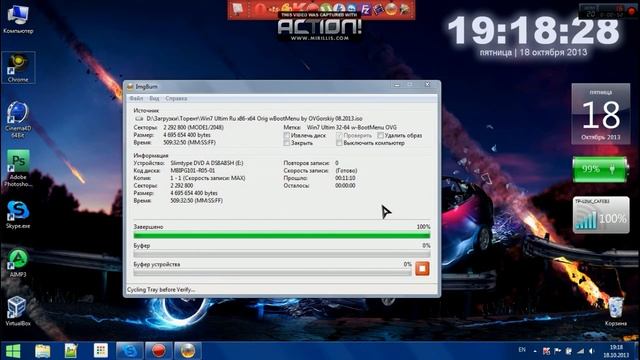Click the ImgBurn title bar icon
The image size is (640, 360).
point(130,87)
